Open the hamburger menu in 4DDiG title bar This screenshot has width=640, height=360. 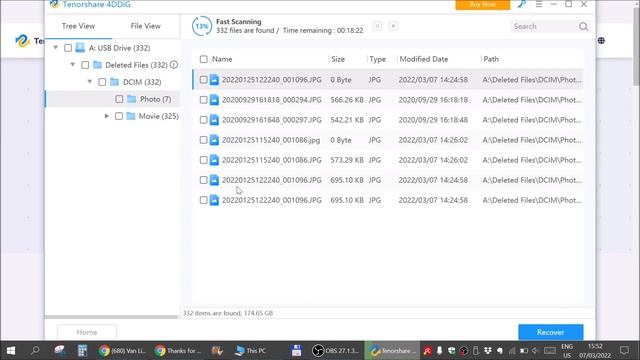(x=539, y=4)
